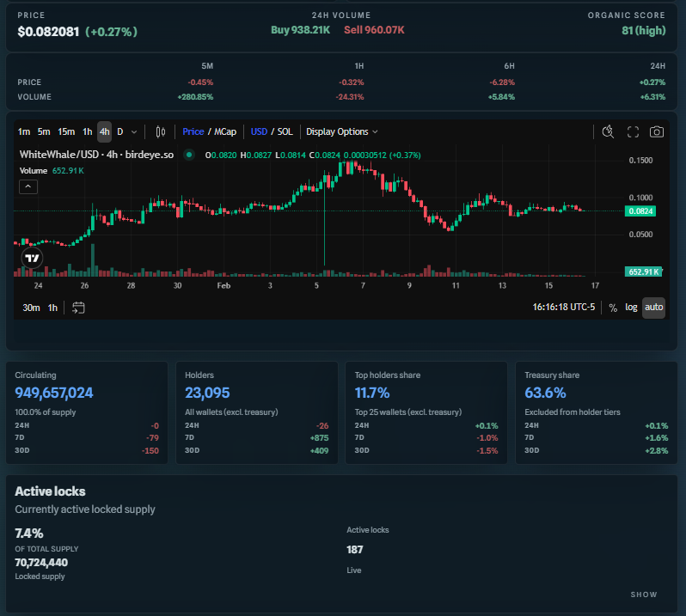Click the Top holders 30D change -1.5%
The height and width of the screenshot is (616, 686).
(487, 451)
